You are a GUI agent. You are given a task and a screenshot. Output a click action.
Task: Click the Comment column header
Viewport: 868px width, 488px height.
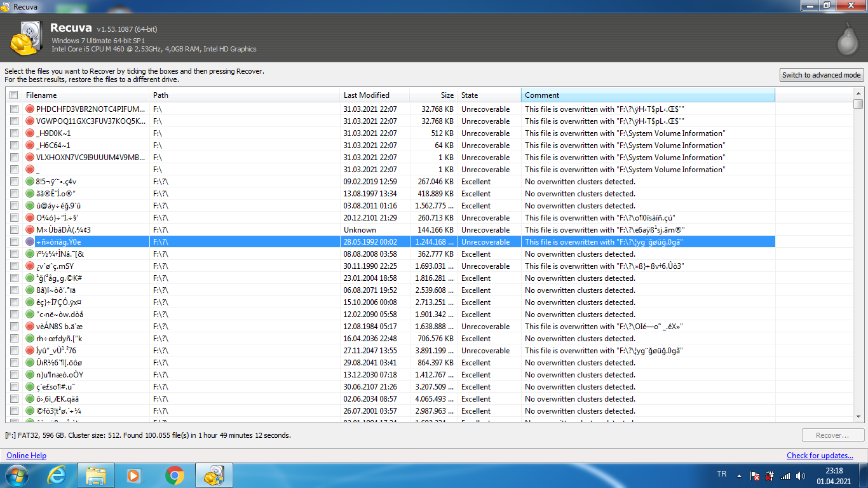tap(648, 95)
